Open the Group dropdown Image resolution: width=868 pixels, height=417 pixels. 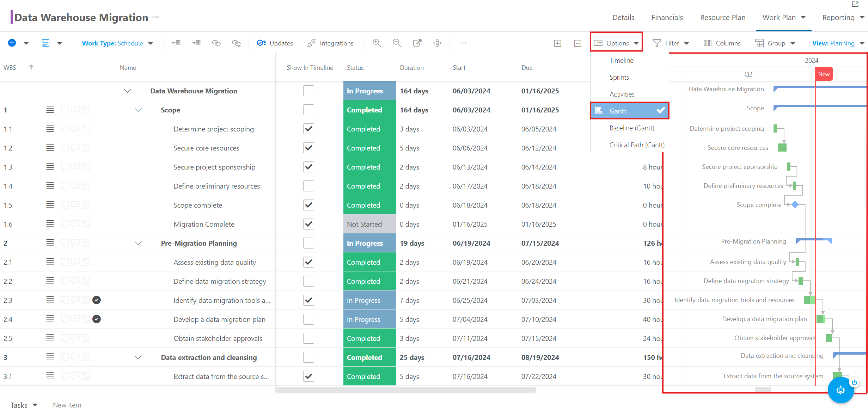tap(775, 43)
